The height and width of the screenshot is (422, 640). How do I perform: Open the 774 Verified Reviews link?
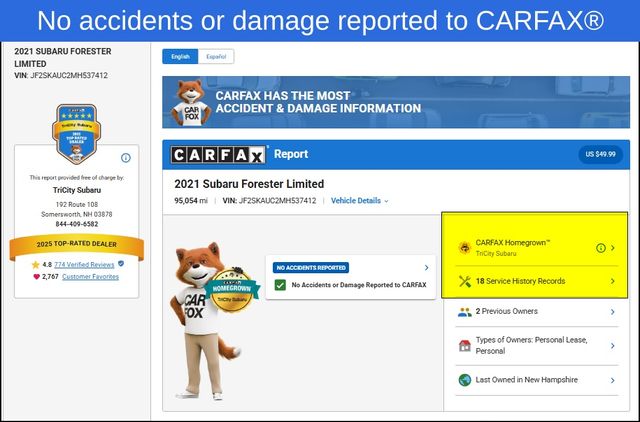click(84, 265)
